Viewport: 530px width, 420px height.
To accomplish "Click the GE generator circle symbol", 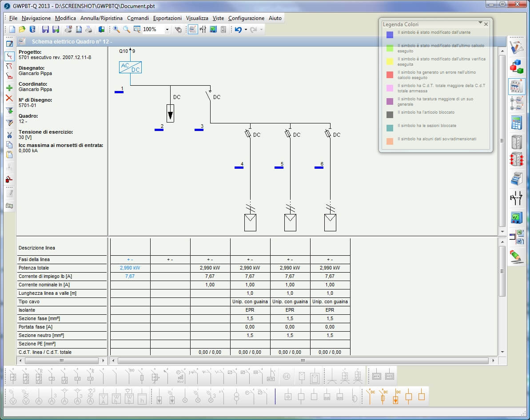I will pyautogui.click(x=287, y=376).
